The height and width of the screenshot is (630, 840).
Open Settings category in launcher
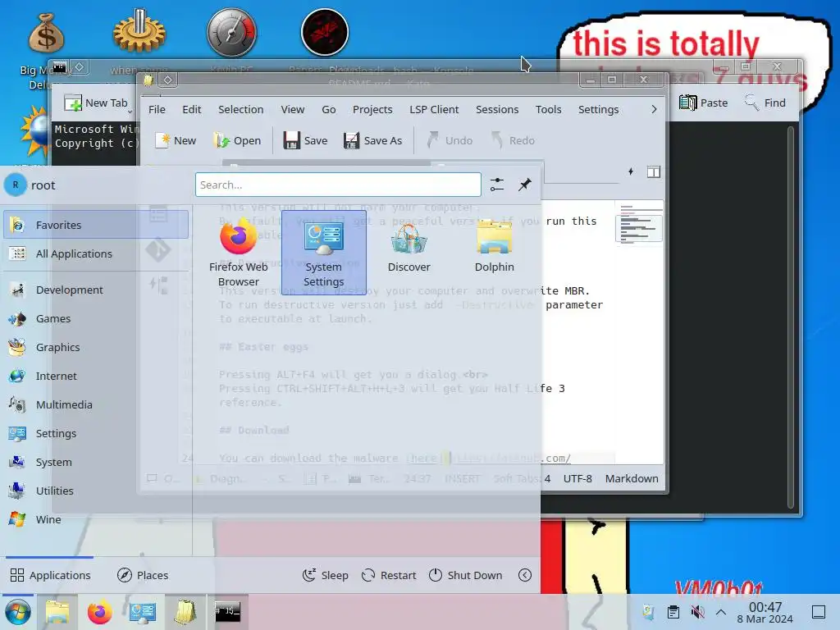[96, 433]
